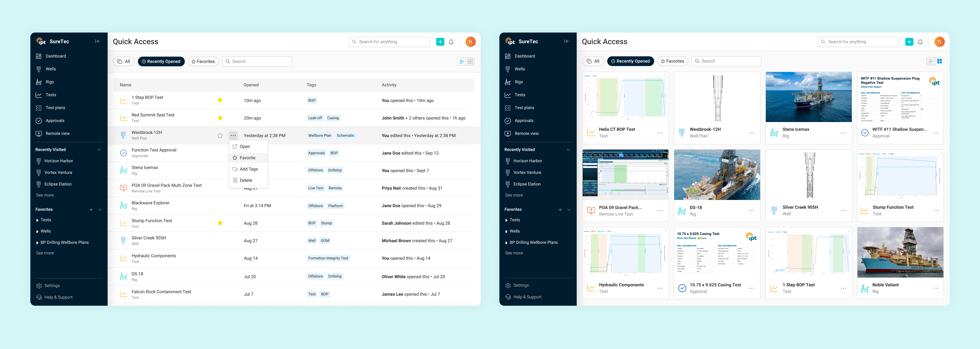Expand BP Drilling Wellbore Plans in left sidebar
This screenshot has height=349, width=980.
(x=37, y=242)
